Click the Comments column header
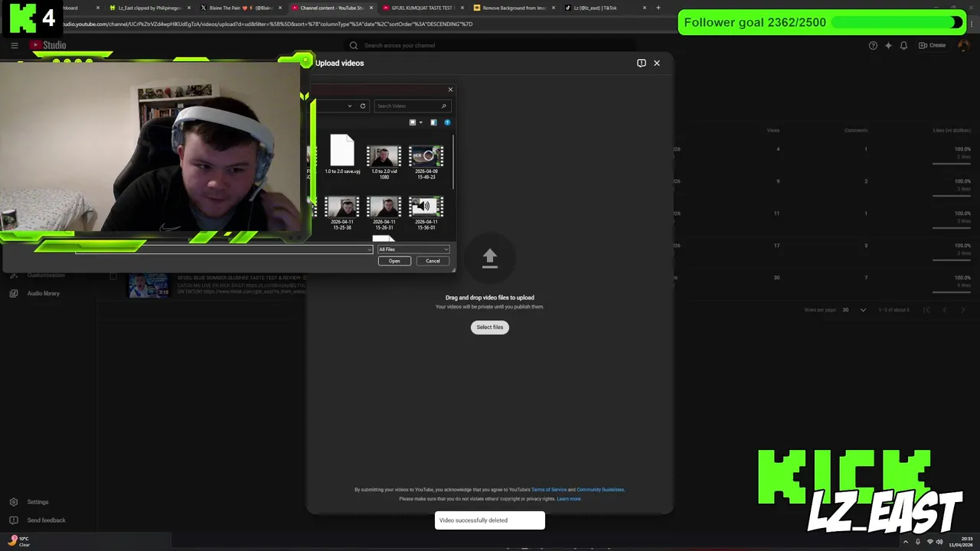Viewport: 980px width, 551px height. 856,130
